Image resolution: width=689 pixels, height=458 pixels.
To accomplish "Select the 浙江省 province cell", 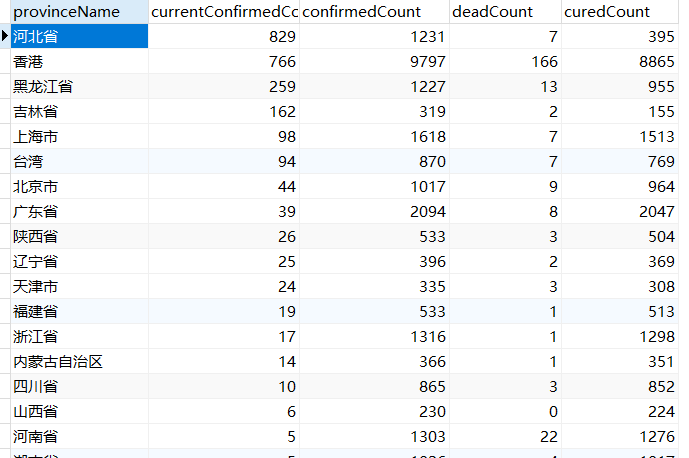I will click(80, 337).
